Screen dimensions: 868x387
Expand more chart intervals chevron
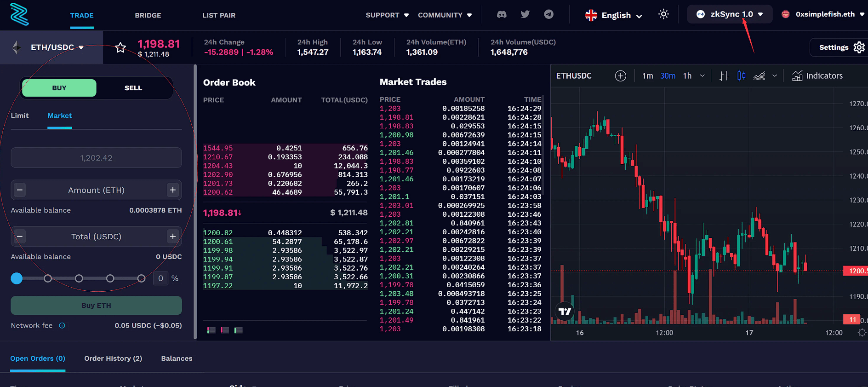(702, 76)
